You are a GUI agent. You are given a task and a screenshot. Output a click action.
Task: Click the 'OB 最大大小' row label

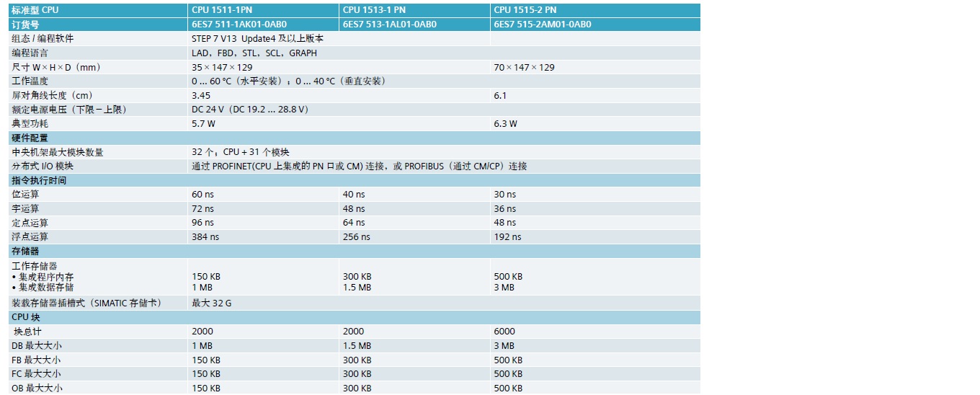(37, 388)
